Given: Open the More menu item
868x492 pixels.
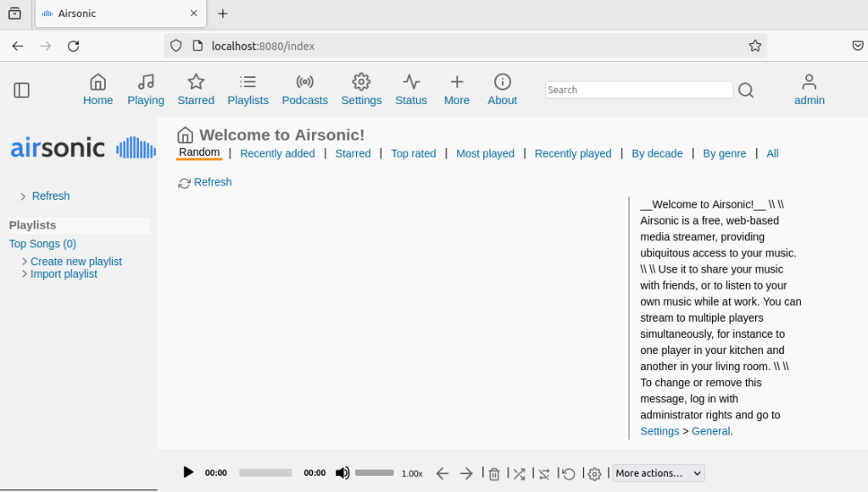Looking at the screenshot, I should [x=457, y=90].
